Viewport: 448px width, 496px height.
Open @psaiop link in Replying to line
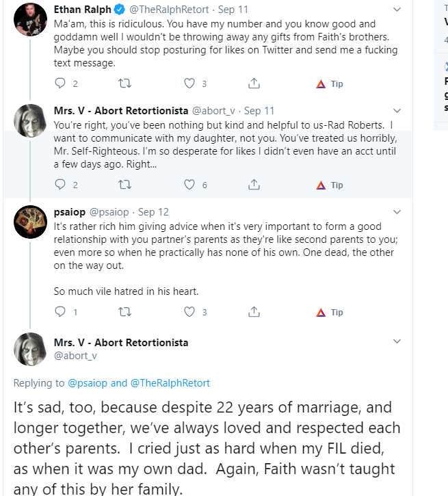pyautogui.click(x=88, y=383)
